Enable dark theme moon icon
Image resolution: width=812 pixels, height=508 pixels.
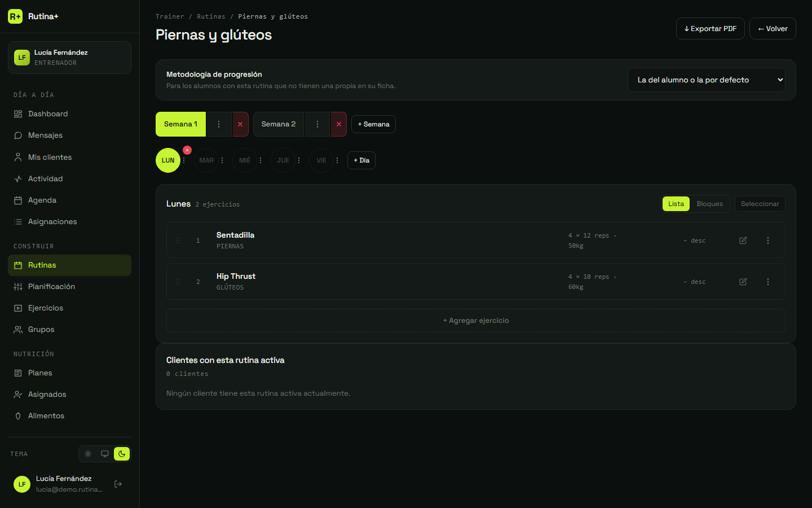click(122, 454)
